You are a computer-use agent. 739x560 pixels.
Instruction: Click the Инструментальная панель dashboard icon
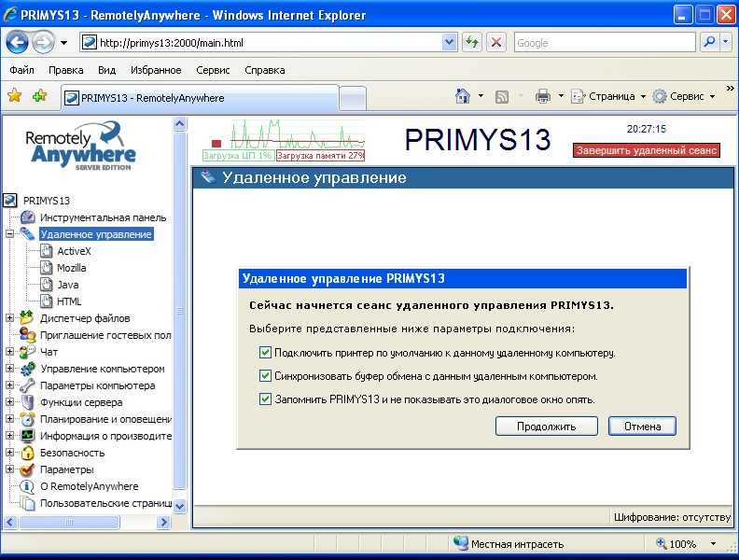[x=27, y=217]
